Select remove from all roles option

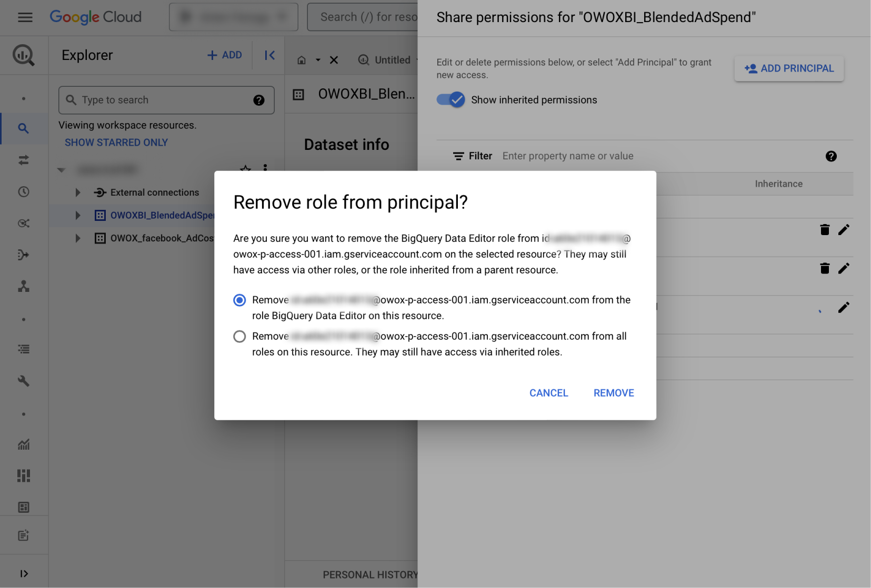coord(239,336)
